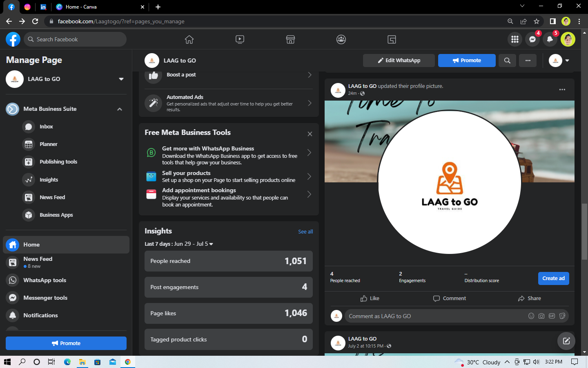Open Add appointment bookings chevron
This screenshot has width=588, height=368.
[x=309, y=194]
